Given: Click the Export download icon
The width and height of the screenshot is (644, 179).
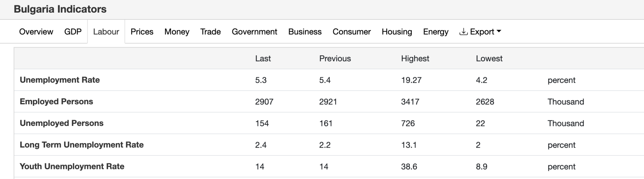Looking at the screenshot, I should click(464, 32).
